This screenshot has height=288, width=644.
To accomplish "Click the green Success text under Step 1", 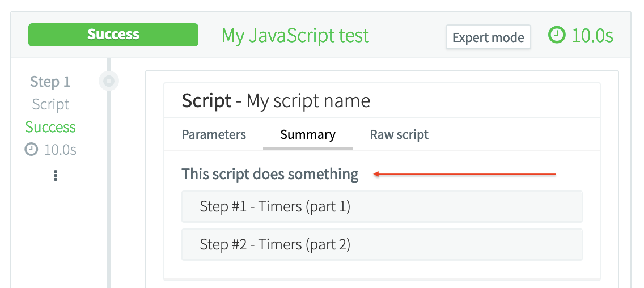I will (x=50, y=127).
